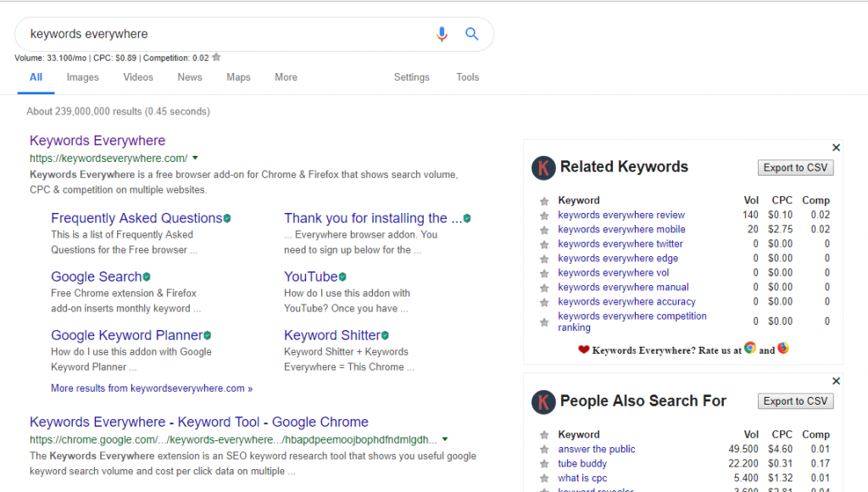The image size is (868, 492).
Task: Switch to the Images tab
Action: click(82, 77)
